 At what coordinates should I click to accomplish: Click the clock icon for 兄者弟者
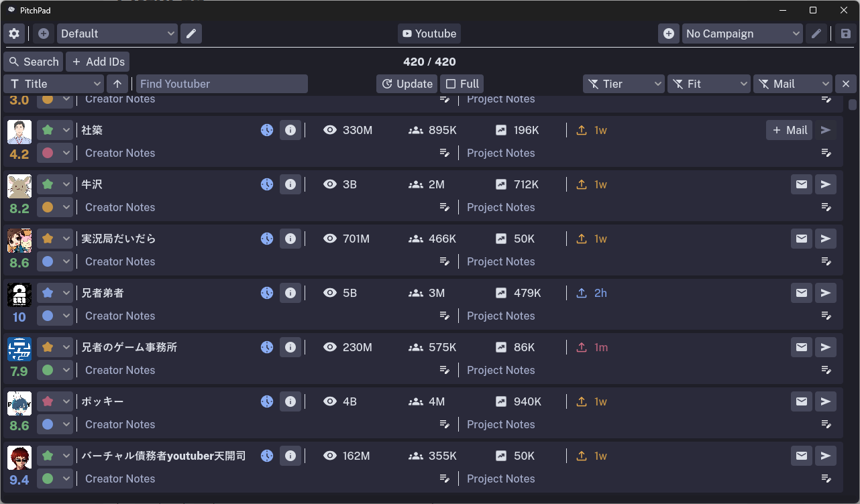click(267, 293)
